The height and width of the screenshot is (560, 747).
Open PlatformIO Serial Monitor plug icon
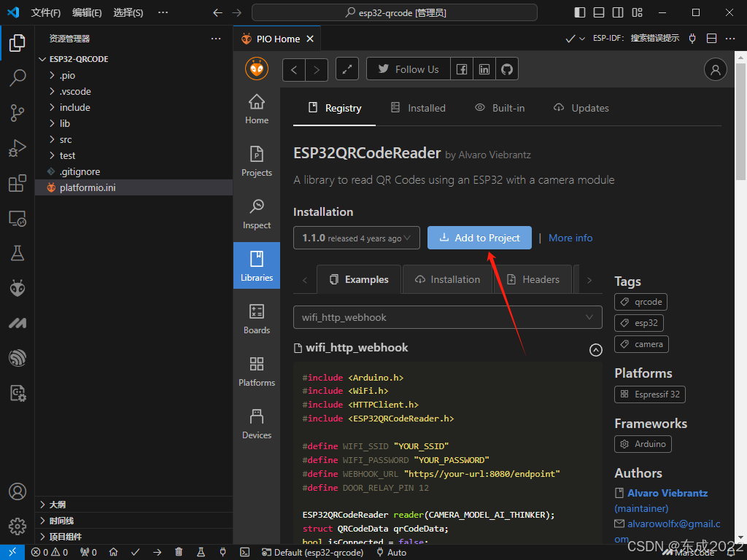click(x=222, y=553)
